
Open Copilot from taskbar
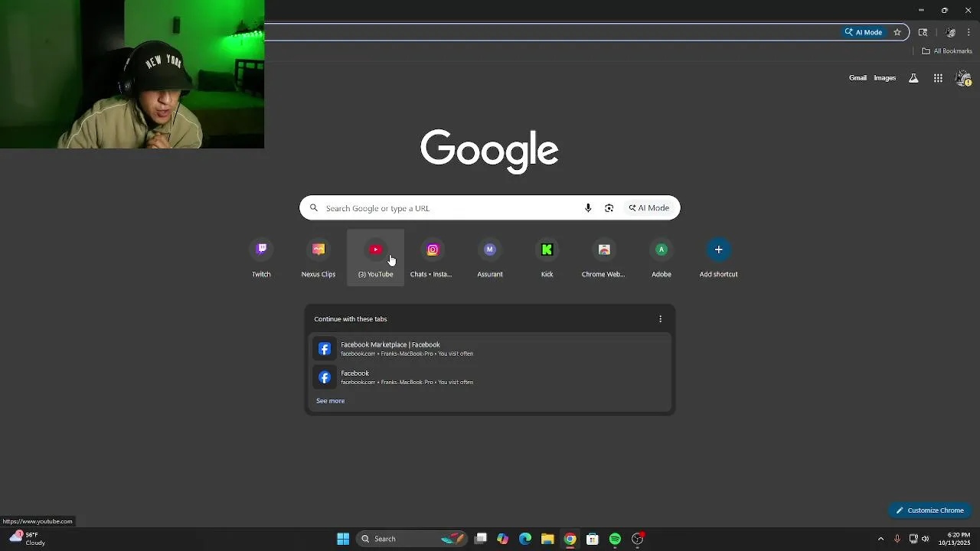click(502, 539)
